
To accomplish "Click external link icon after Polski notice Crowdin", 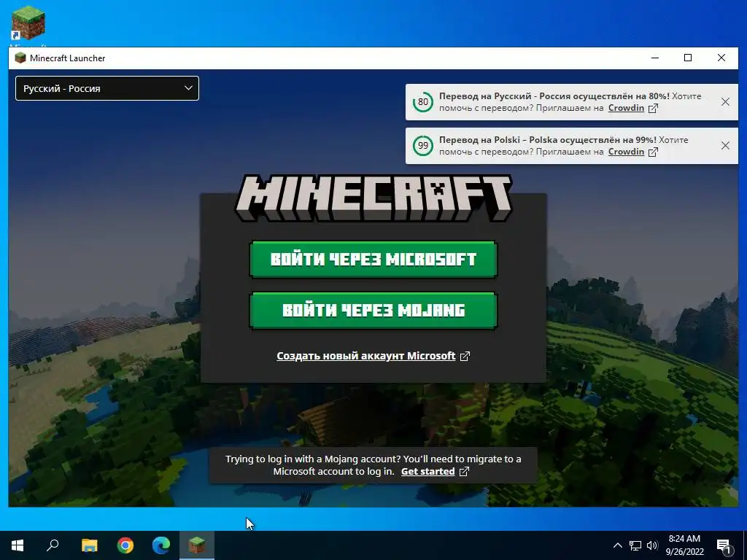I will click(x=653, y=152).
